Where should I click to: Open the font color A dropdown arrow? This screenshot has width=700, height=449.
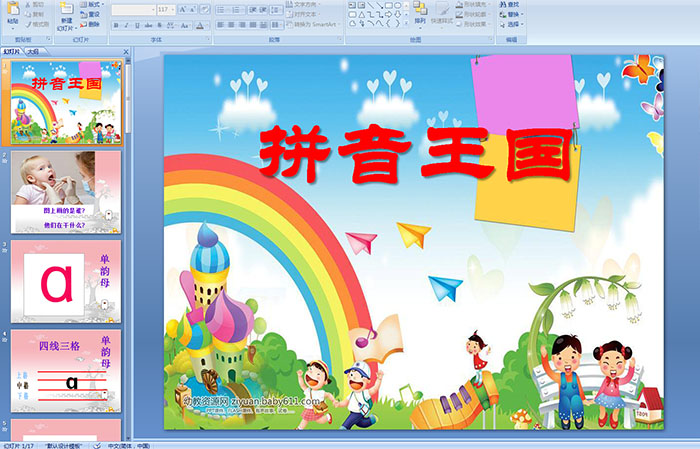tap(207, 26)
